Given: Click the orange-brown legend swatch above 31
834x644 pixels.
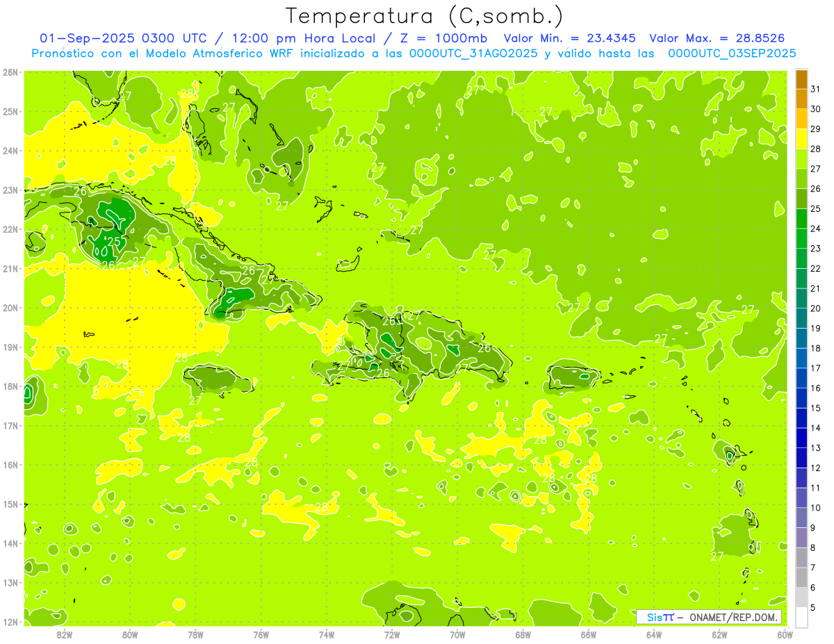Looking at the screenshot, I should point(801,79).
